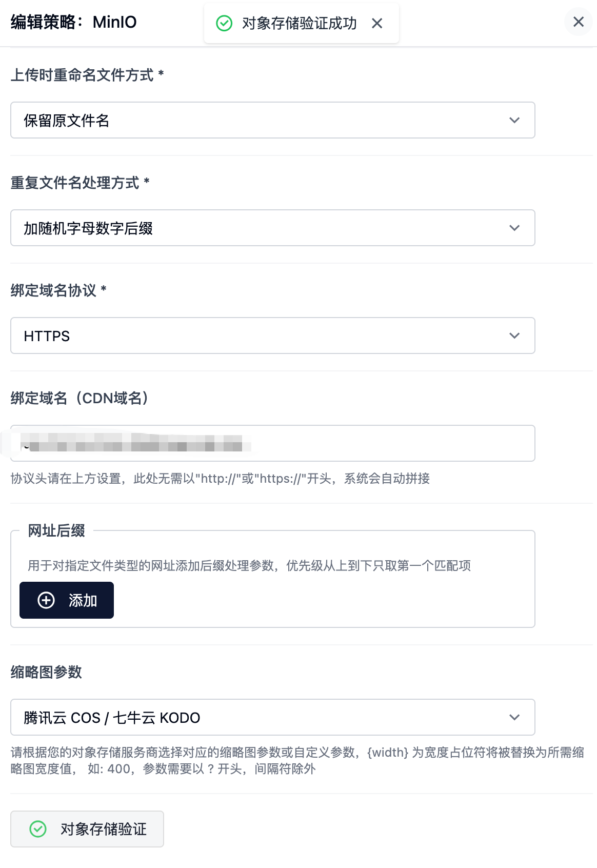Click the 缩略图参数 field label
597x868 pixels.
[46, 672]
